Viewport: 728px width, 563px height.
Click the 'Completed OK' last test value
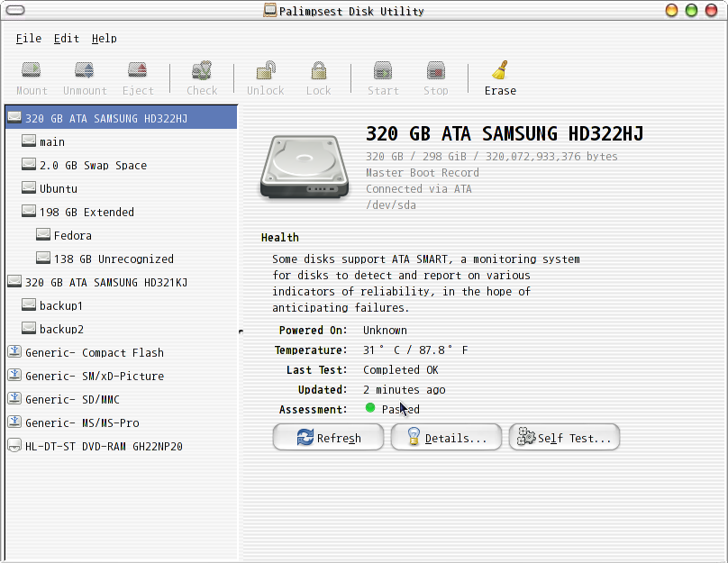[x=401, y=370]
